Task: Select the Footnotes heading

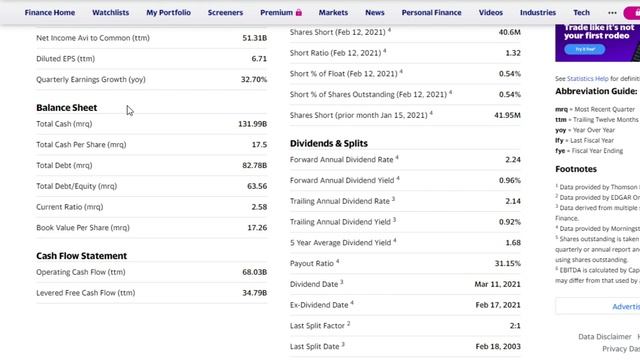Action: pos(576,169)
